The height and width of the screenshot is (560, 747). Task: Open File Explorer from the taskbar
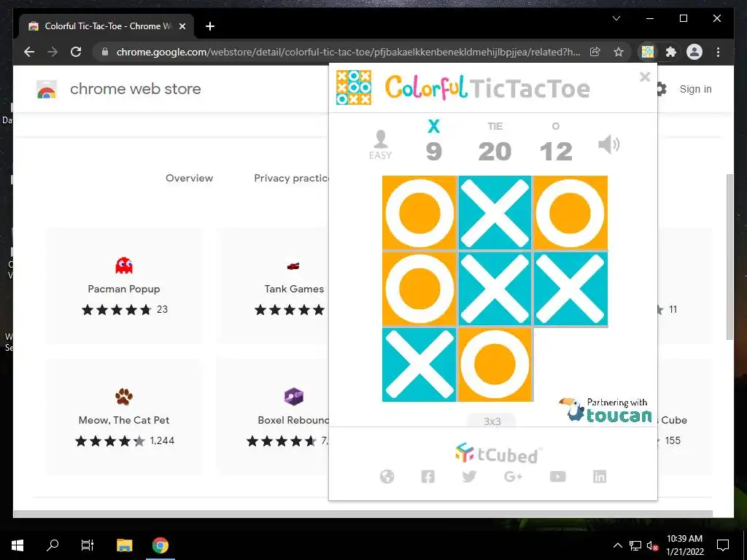click(x=124, y=545)
